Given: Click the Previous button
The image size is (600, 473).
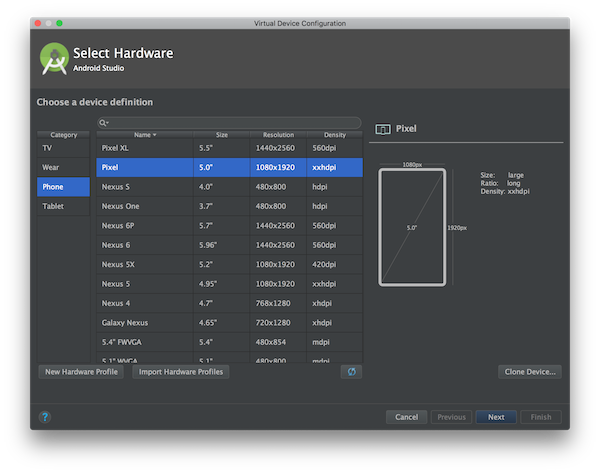Looking at the screenshot, I should point(451,417).
